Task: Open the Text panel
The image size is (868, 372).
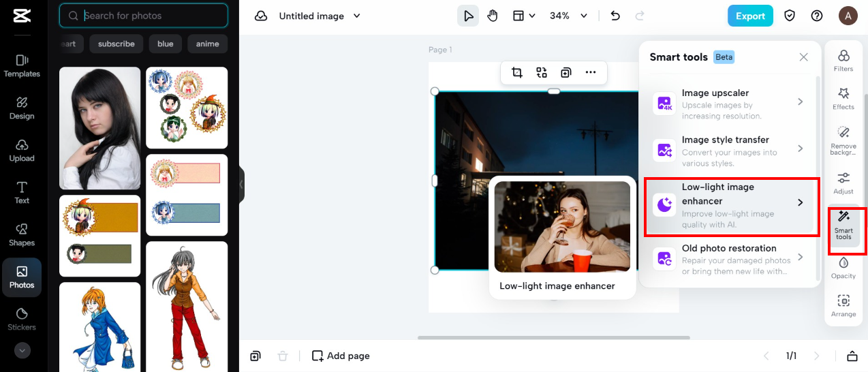Action: coord(22,192)
